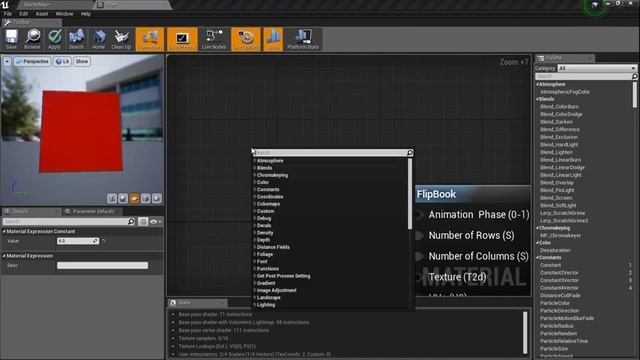Select the highlighted orange plane preview shape icon
640x360 pixels.
134,198
